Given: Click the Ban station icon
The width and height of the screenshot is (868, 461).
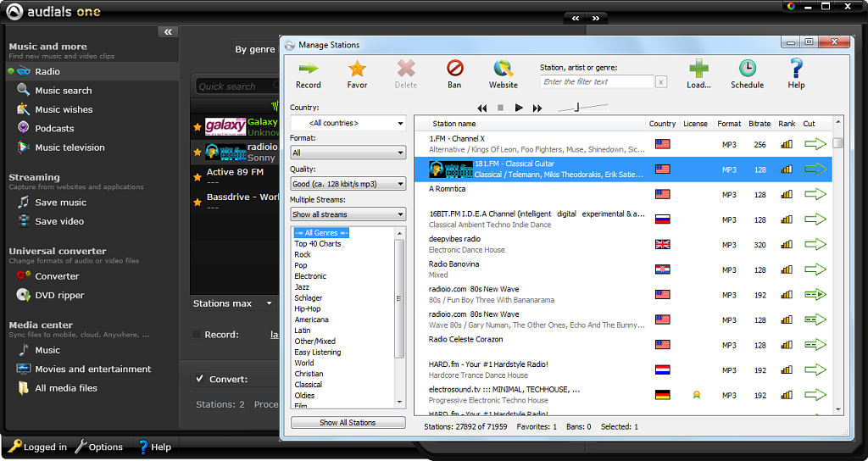Looking at the screenshot, I should click(x=454, y=69).
